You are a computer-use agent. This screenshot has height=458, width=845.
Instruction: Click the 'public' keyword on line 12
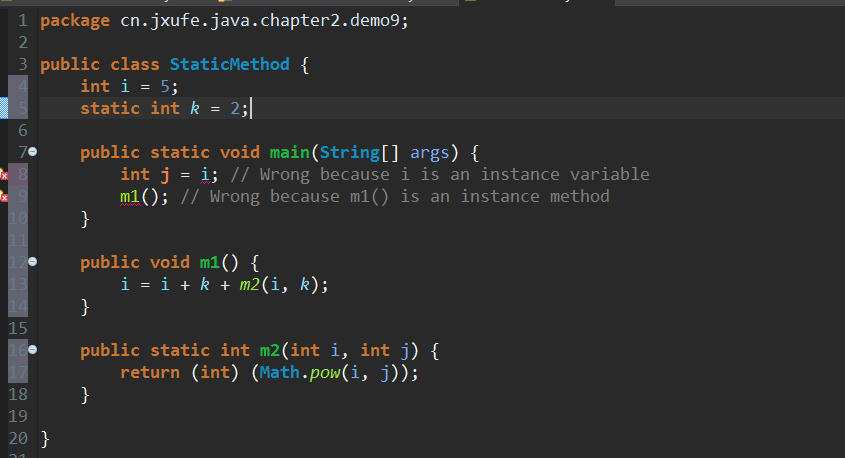tap(110, 262)
